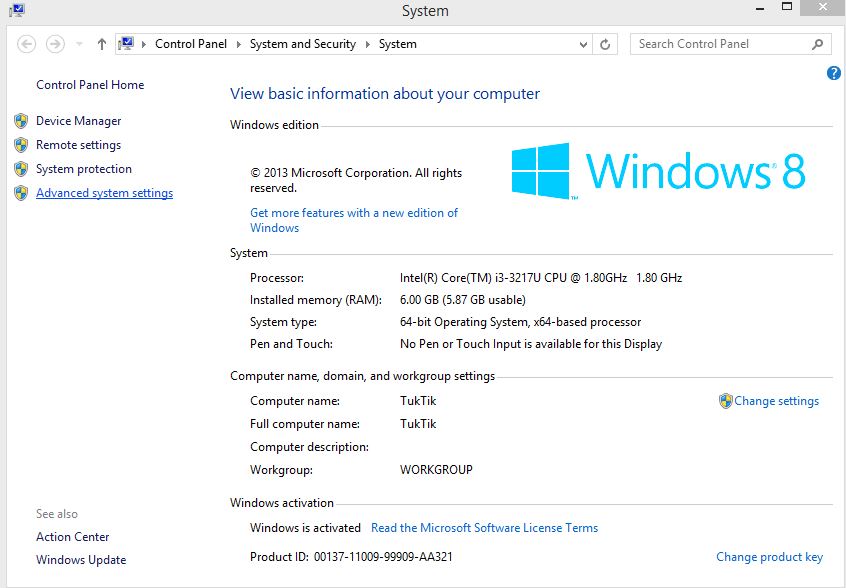Open Help with the blue question mark

pos(833,73)
